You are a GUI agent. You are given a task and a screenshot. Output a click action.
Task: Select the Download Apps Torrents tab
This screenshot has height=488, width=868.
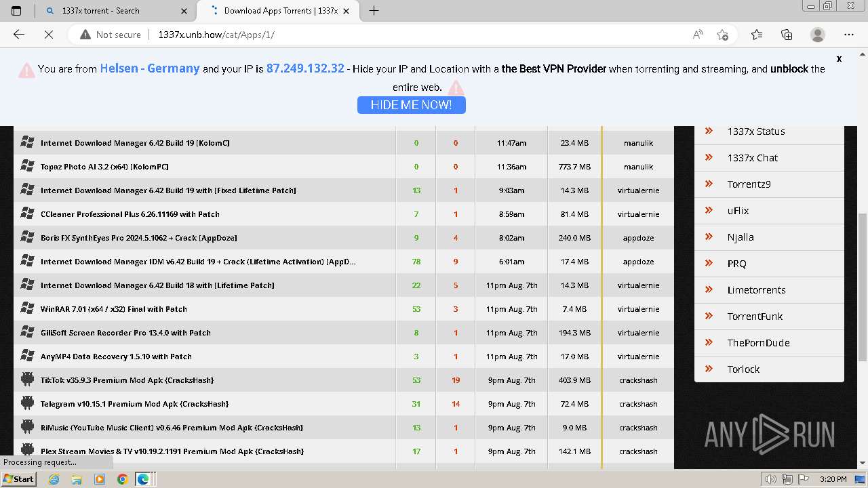click(278, 11)
